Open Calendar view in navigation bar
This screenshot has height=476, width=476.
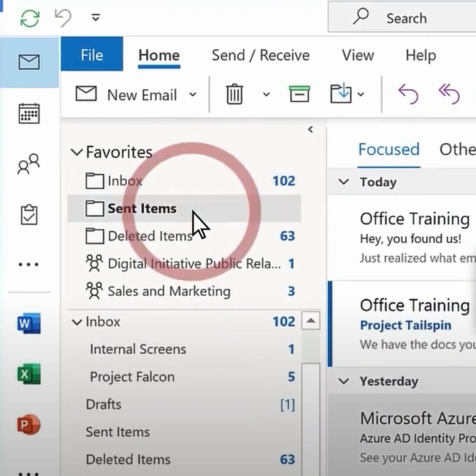pyautogui.click(x=29, y=114)
